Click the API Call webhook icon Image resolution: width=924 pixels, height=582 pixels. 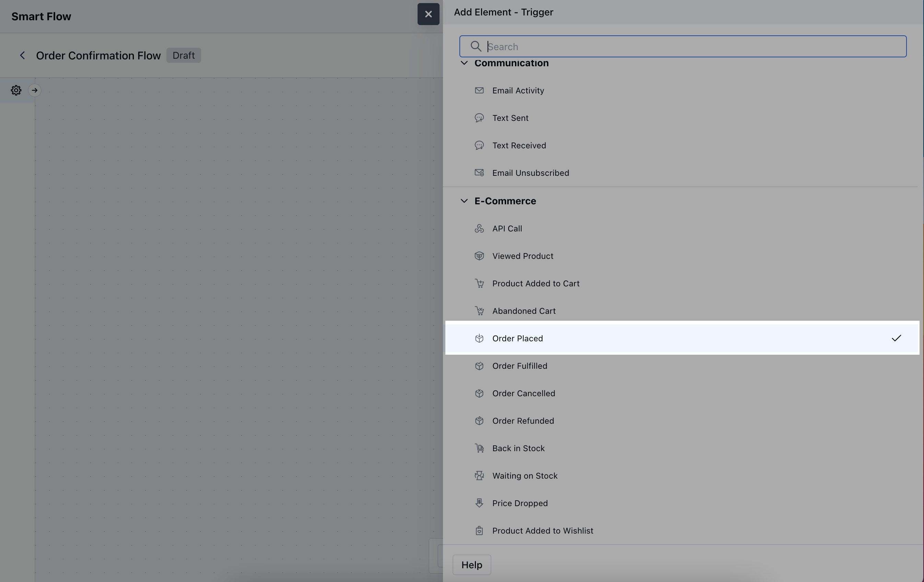point(479,228)
